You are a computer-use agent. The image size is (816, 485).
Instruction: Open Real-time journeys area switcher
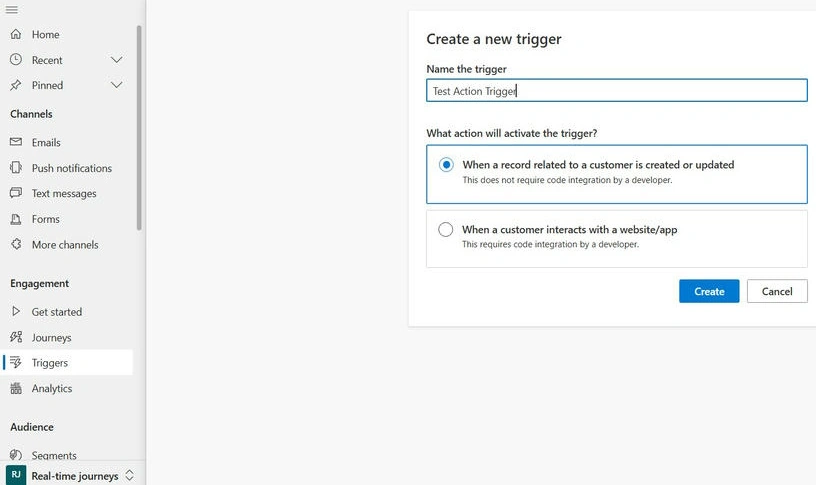tap(72, 475)
